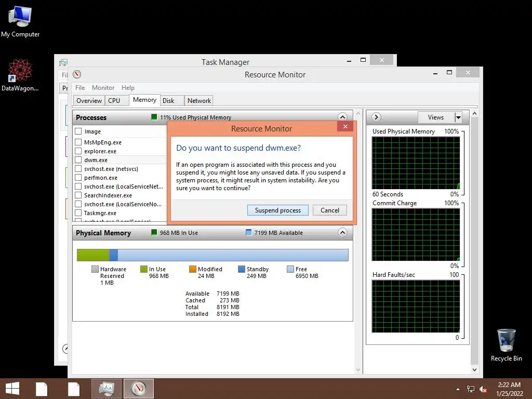Click the Resource Monitor title bar icon
Viewport: 532px width, 399px height.
tap(77, 74)
